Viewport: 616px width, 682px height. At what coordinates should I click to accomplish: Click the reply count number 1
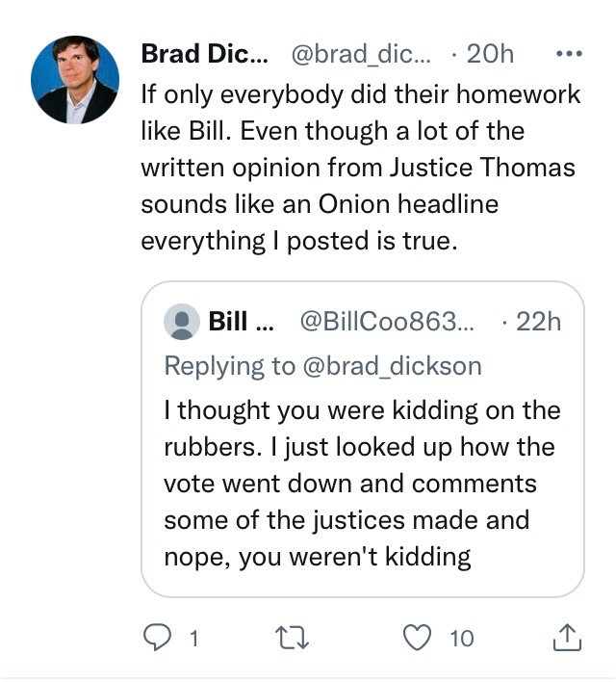pyautogui.click(x=194, y=638)
